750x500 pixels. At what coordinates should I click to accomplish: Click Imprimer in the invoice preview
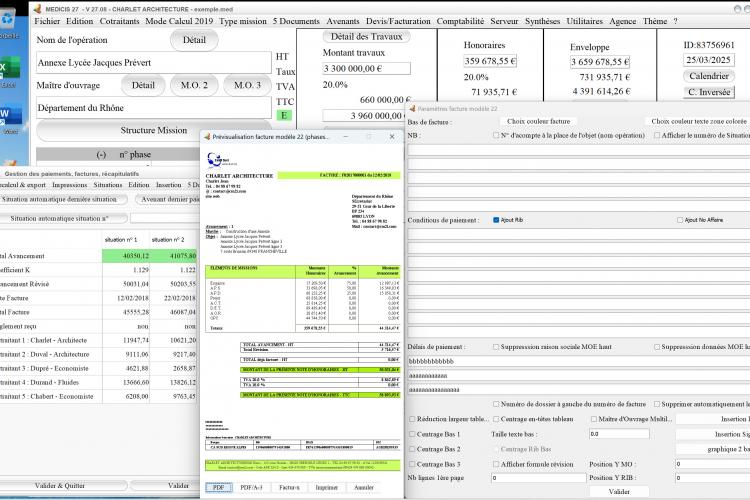point(326,487)
